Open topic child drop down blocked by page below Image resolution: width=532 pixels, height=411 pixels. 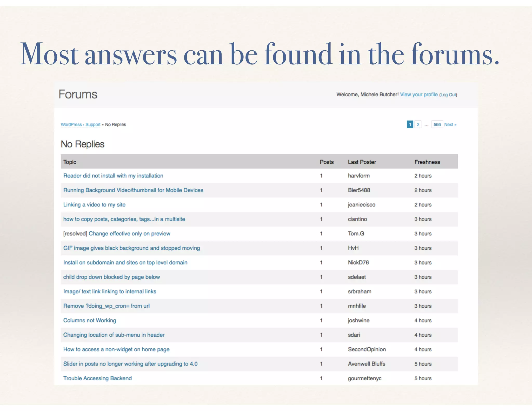pos(112,277)
